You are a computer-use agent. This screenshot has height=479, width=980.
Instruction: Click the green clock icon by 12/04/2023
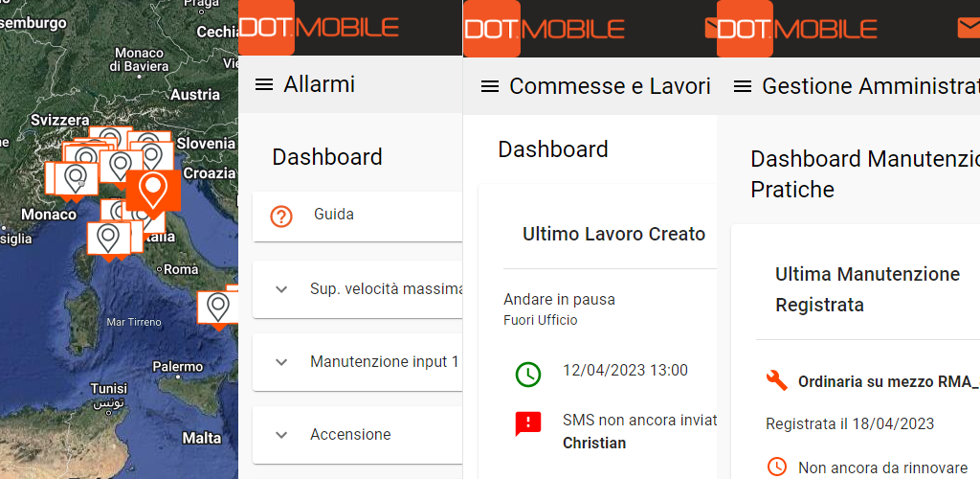(x=528, y=374)
